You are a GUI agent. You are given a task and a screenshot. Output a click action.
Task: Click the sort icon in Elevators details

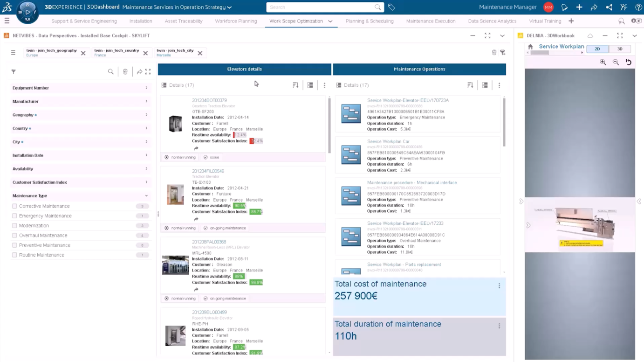click(295, 85)
